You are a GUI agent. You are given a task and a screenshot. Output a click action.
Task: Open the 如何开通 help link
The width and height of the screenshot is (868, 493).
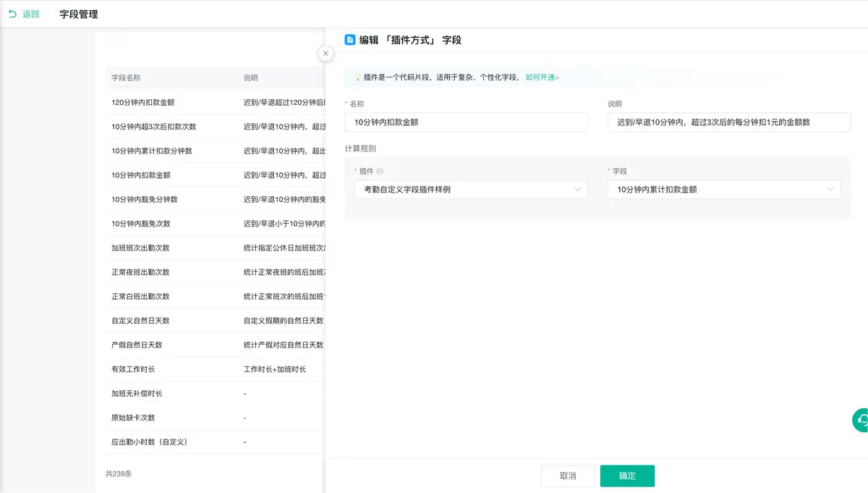pyautogui.click(x=542, y=77)
